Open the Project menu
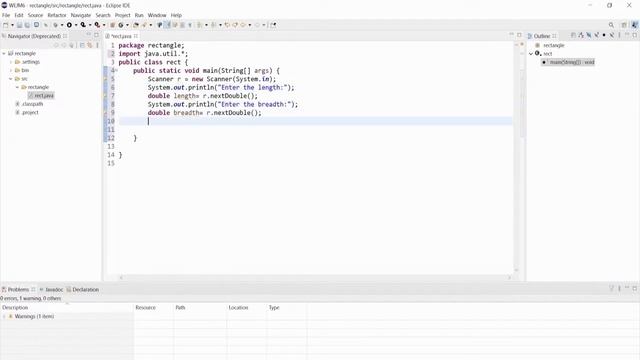The width and height of the screenshot is (640, 360). click(122, 15)
